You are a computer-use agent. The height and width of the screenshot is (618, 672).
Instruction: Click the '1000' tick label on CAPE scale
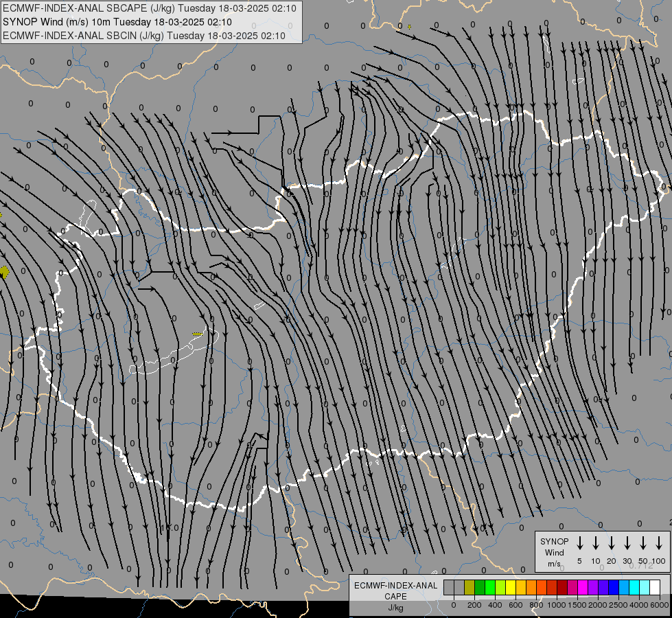[x=557, y=605]
